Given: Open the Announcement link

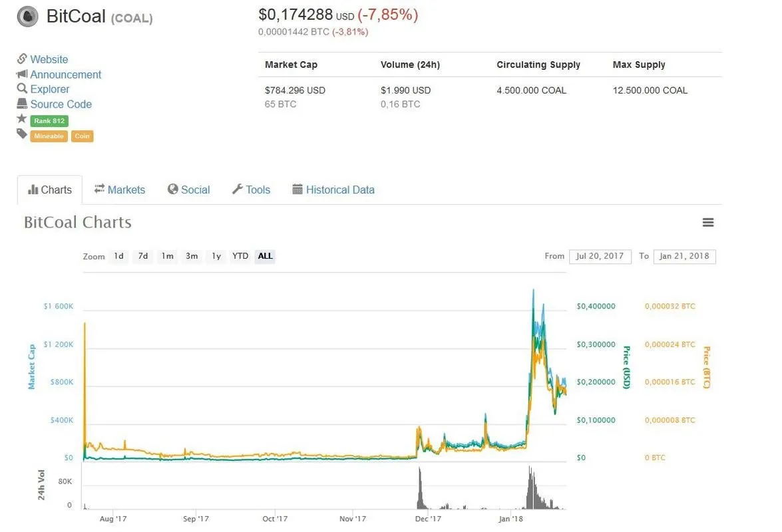Looking at the screenshot, I should pos(65,74).
